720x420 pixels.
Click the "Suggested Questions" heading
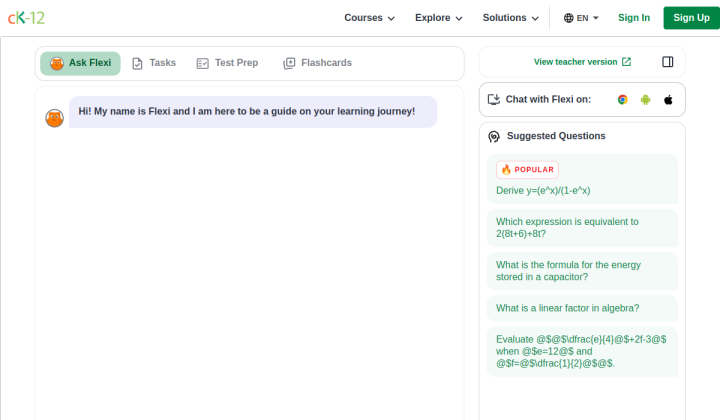[556, 136]
